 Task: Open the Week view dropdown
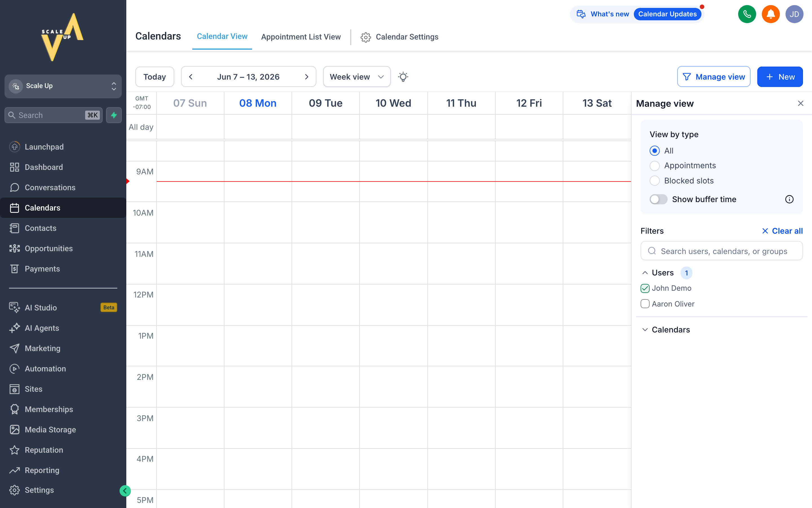[357, 76]
